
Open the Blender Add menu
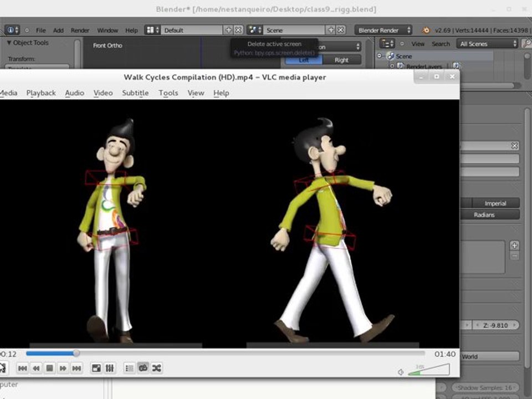click(58, 30)
